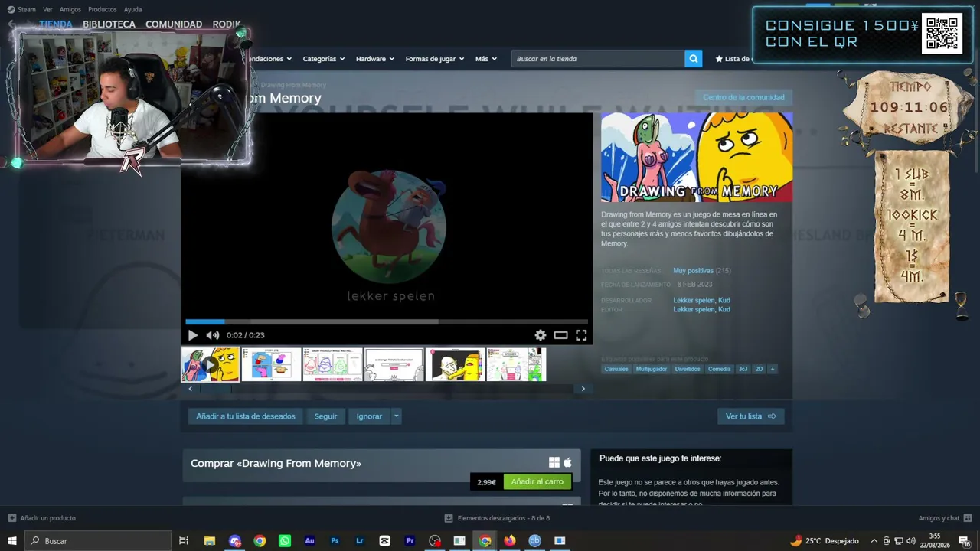980x551 pixels.
Task: Open 'Elementos descargados' downloads status
Action: [497, 518]
